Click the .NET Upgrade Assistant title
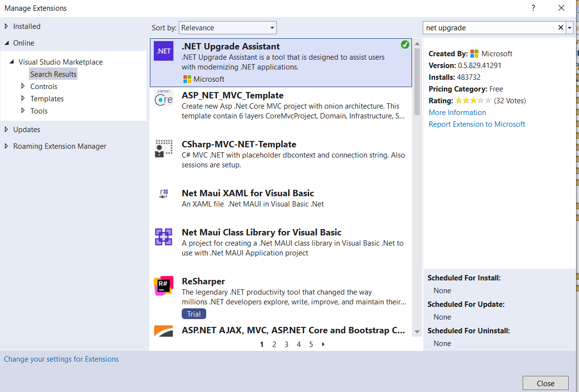579x392 pixels. click(x=231, y=46)
